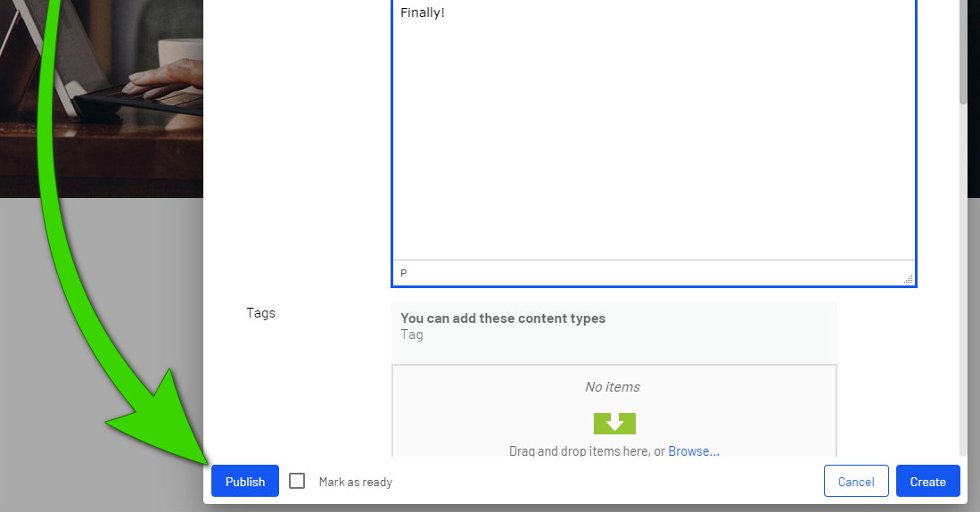Click the No items drop zone
The image size is (980, 512).
click(x=614, y=410)
